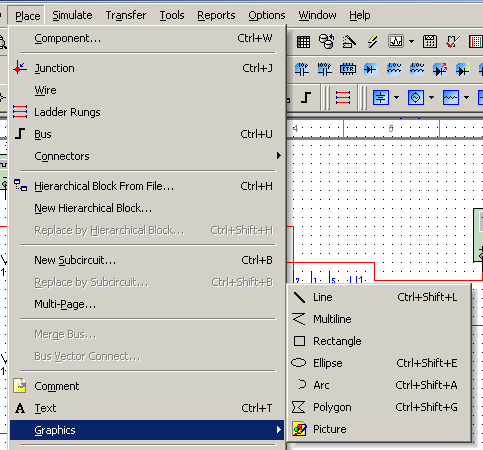Open the Reports menu

(x=216, y=15)
